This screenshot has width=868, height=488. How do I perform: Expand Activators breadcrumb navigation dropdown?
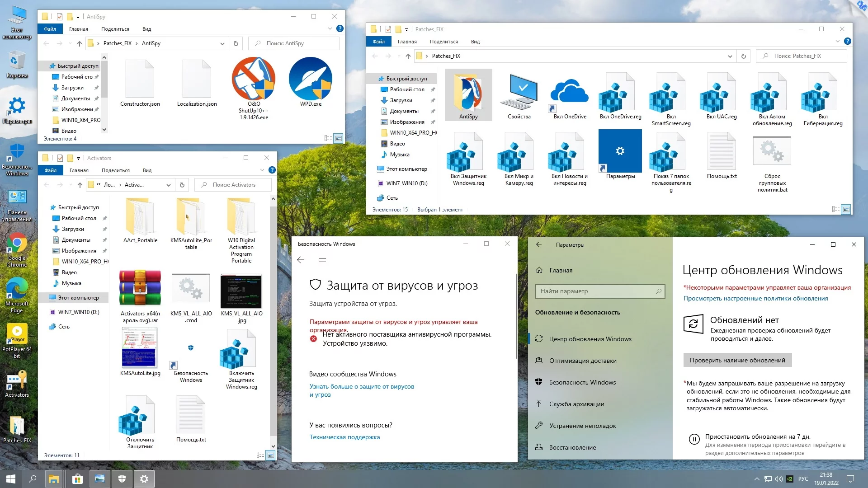pos(169,185)
